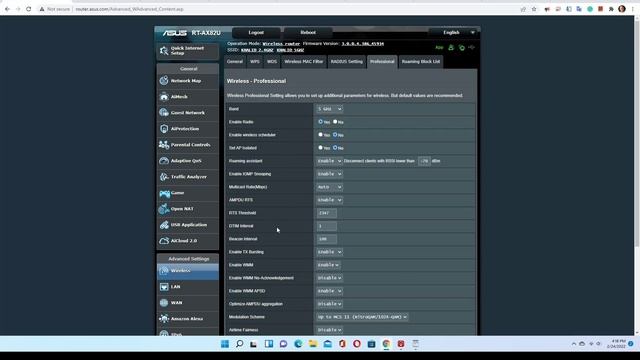Set AP Isolated to No

click(x=335, y=148)
